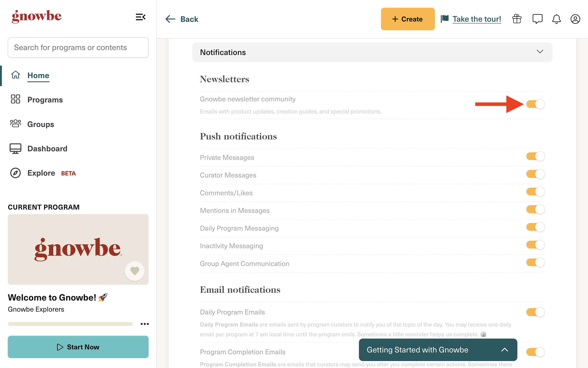588x368 pixels.
Task: Toggle Curator Messages push notifications
Action: pos(535,174)
